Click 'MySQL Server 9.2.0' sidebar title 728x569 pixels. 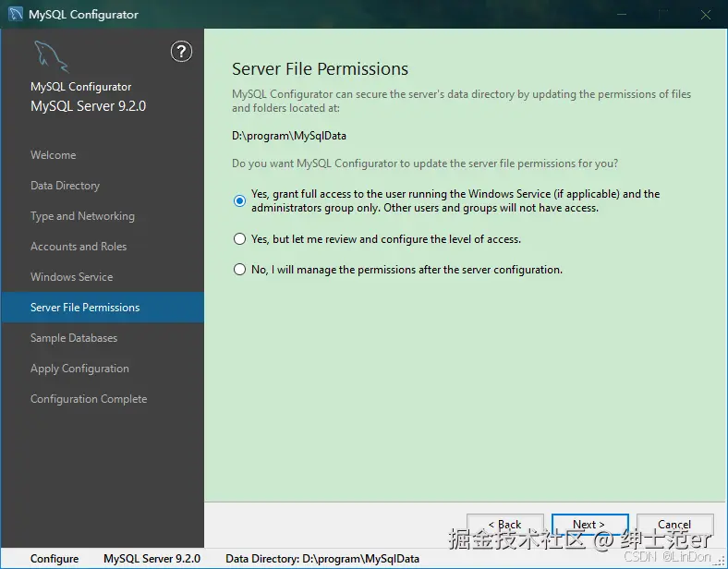point(88,106)
